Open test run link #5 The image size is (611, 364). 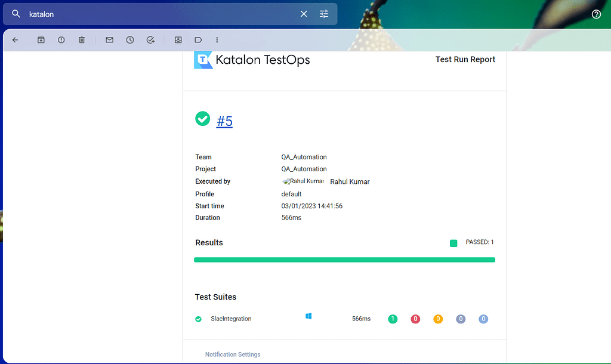pyautogui.click(x=224, y=121)
